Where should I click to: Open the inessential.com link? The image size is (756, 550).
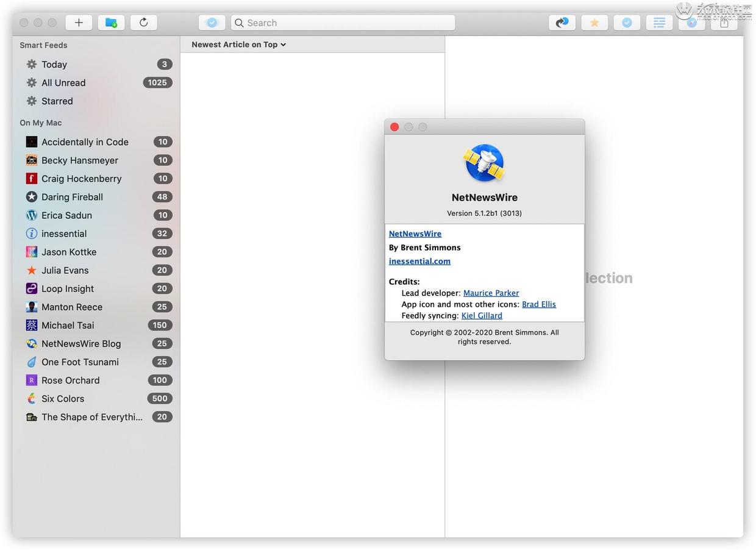point(419,261)
